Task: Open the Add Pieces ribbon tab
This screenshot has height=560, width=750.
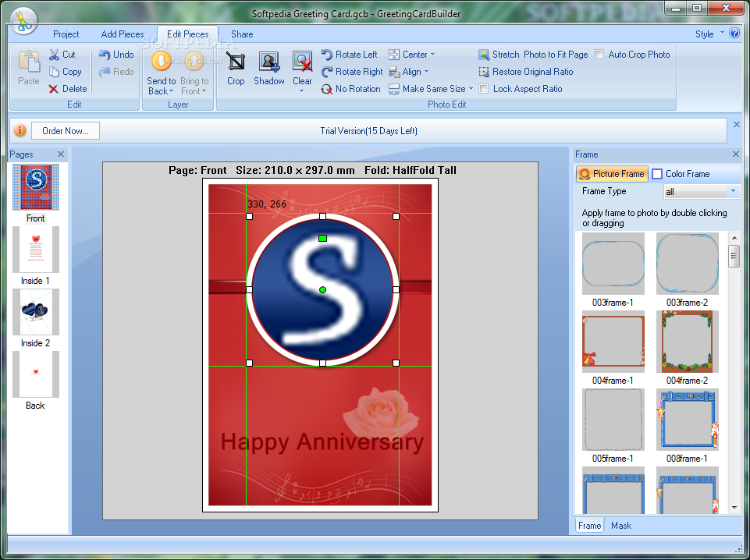Action: coord(123,34)
